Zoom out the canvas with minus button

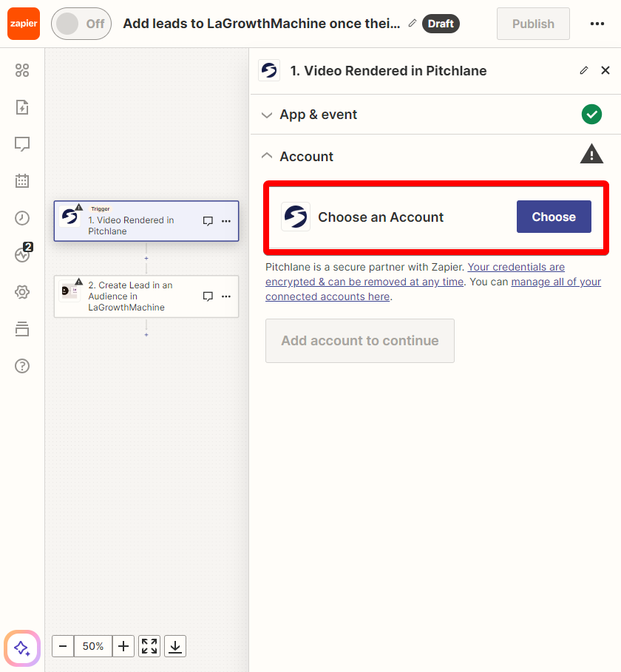(x=63, y=646)
